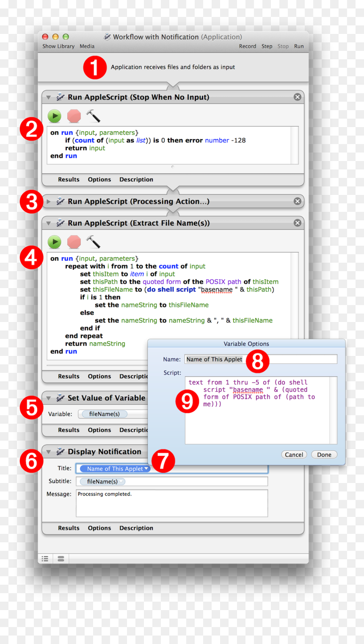Screen dimensions: 364x644
Task: Edit the variable Name field
Action: tap(261, 359)
